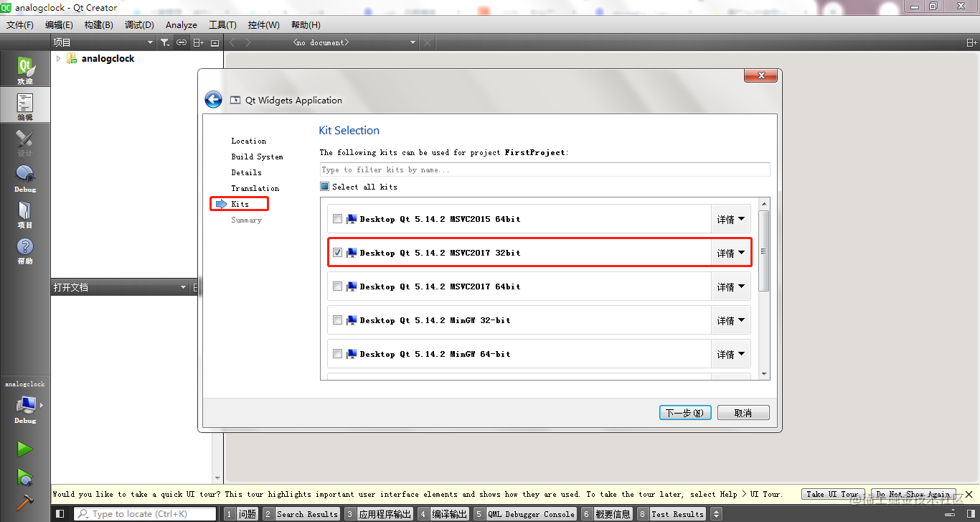Open the 应用程序输出 output pane

(378, 513)
